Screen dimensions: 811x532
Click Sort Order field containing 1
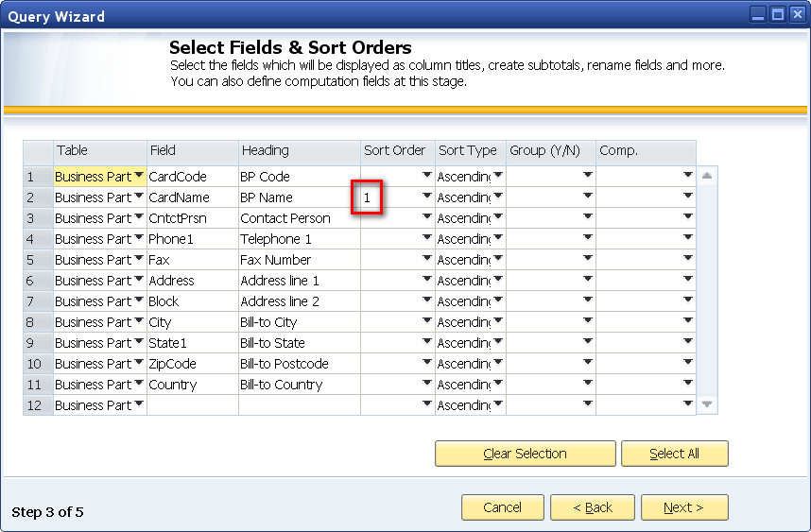388,197
